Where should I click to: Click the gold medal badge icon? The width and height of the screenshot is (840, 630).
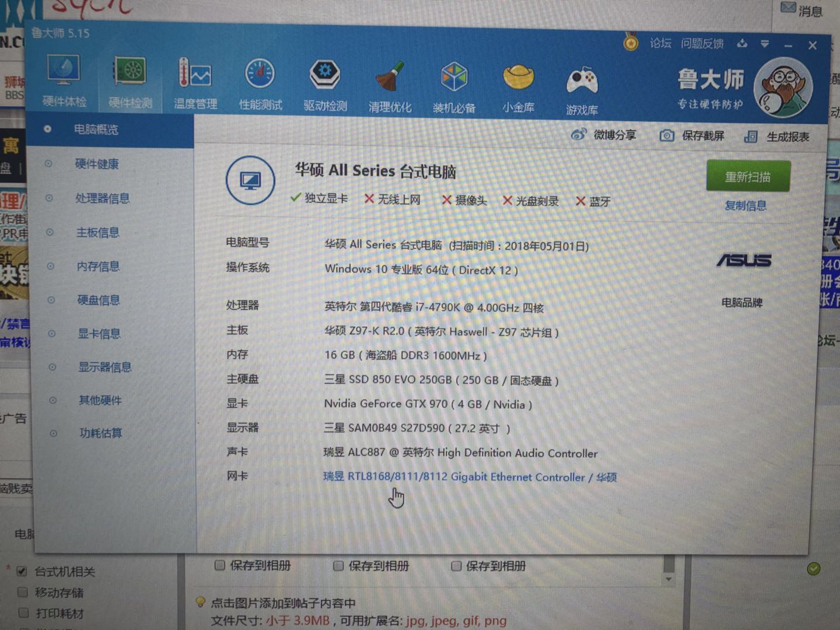(631, 42)
